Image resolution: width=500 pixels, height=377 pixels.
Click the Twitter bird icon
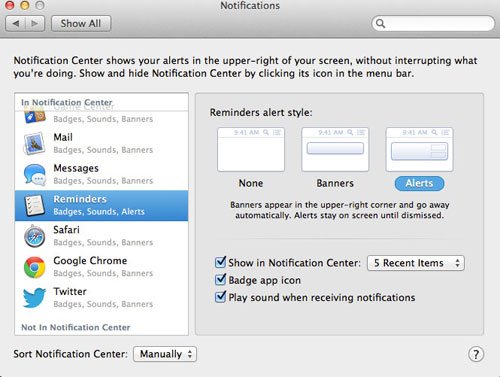pos(34,298)
